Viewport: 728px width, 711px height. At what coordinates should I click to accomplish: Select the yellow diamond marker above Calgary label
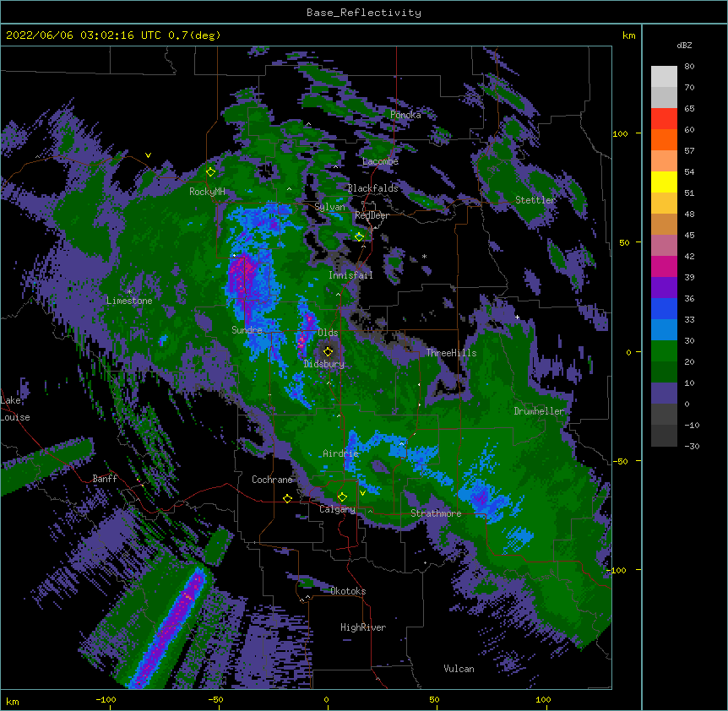point(342,497)
